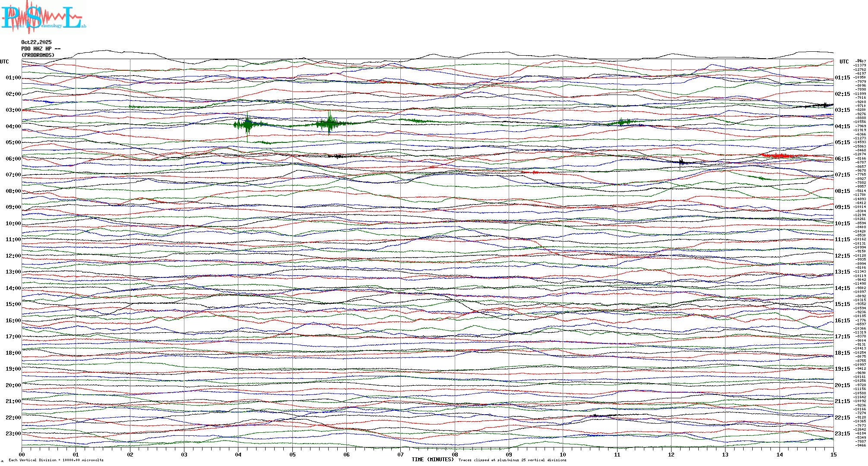Viewport: 868px width, 466px height.
Task: Click the second green seismic burst before minute 06
Action: click(329, 123)
